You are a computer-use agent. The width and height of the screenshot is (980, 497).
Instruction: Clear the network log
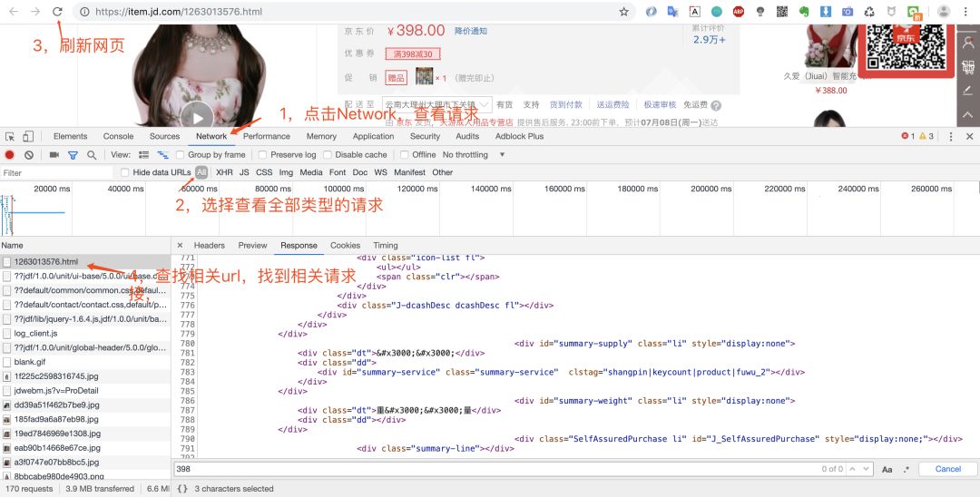pos(29,155)
